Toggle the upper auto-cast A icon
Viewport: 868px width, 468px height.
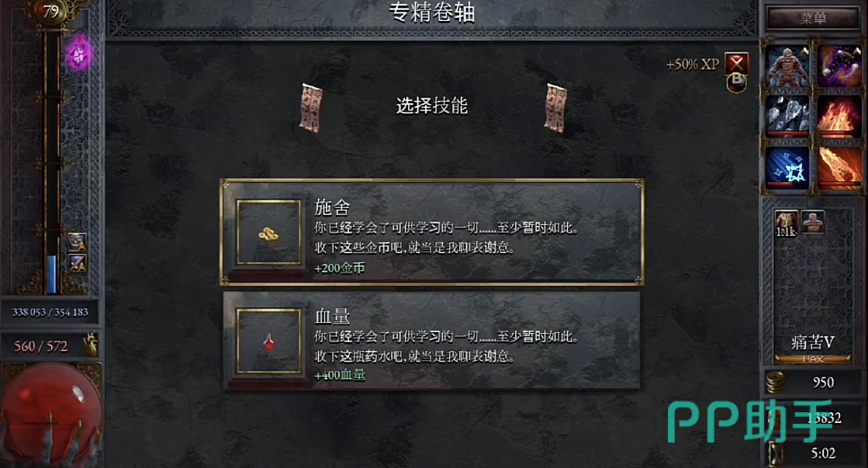pos(77,242)
